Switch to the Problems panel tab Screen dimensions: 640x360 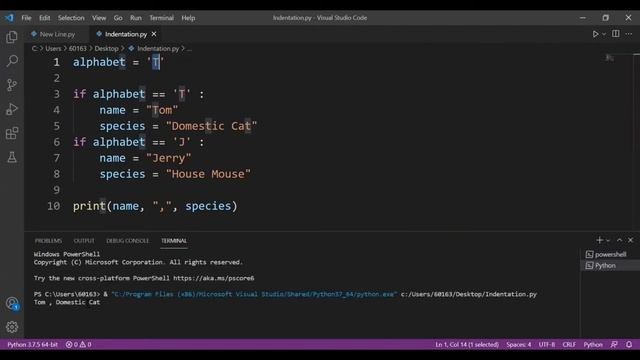click(48, 241)
